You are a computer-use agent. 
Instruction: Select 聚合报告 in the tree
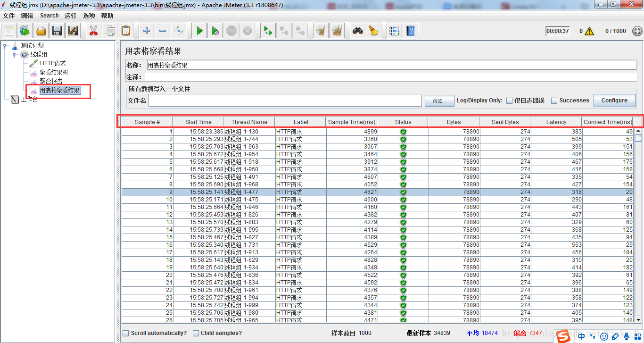click(51, 81)
